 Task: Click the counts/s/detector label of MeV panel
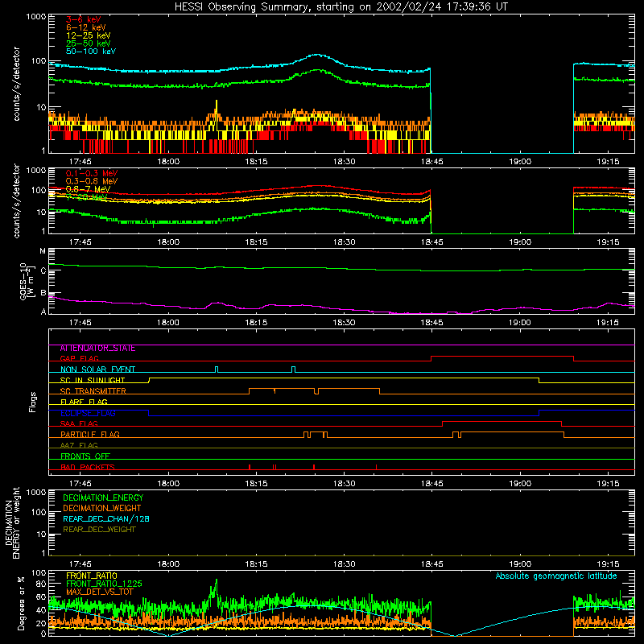point(16,200)
